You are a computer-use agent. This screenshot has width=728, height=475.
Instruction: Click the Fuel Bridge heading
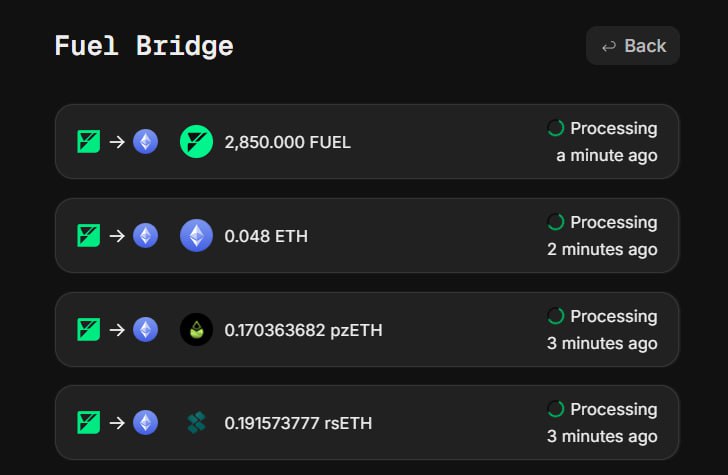(144, 46)
